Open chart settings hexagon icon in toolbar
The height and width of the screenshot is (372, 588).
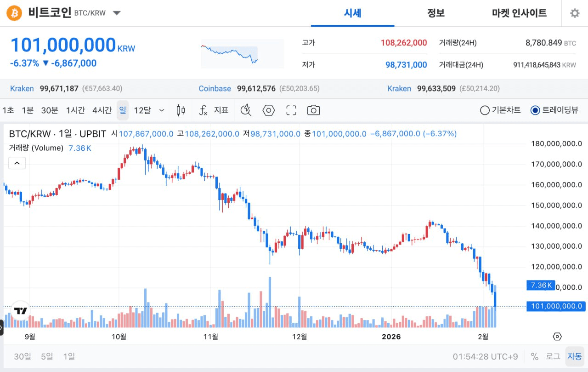268,110
